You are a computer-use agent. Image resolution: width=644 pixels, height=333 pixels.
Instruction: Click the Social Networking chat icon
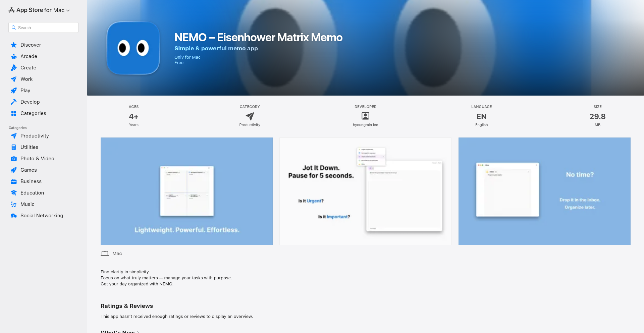[14, 215]
